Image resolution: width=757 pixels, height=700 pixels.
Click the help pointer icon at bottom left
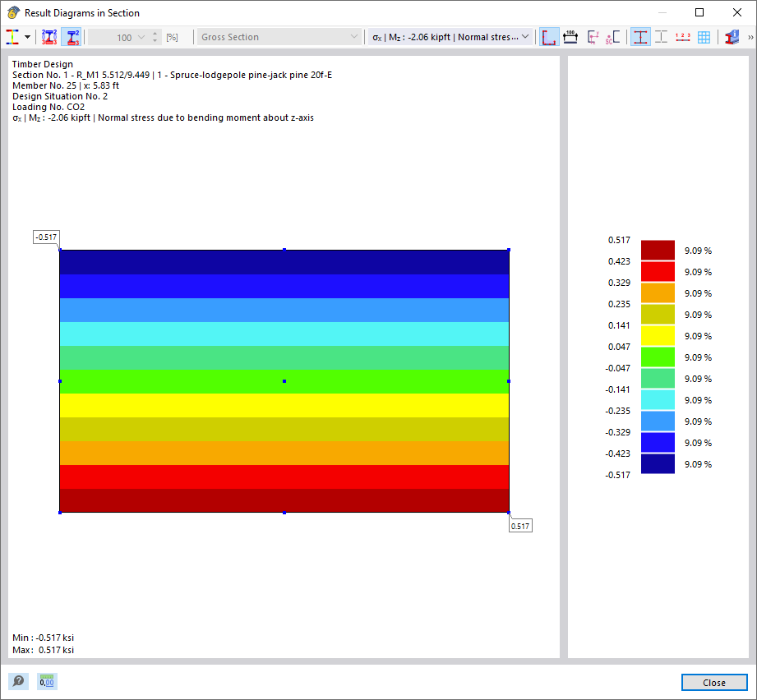pyautogui.click(x=17, y=681)
